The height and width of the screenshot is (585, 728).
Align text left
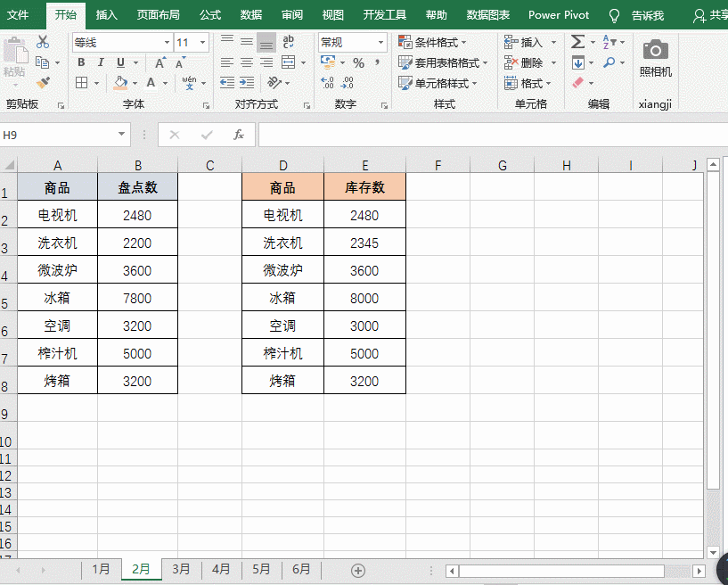(x=227, y=62)
